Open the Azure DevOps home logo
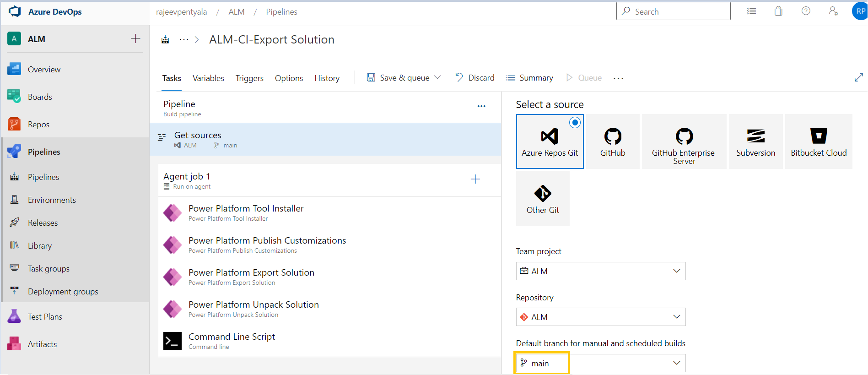The width and height of the screenshot is (868, 375). pos(15,11)
